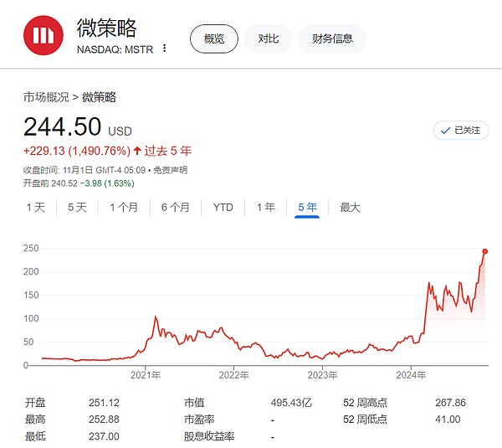Select the 1 天 time range

[x=35, y=208]
